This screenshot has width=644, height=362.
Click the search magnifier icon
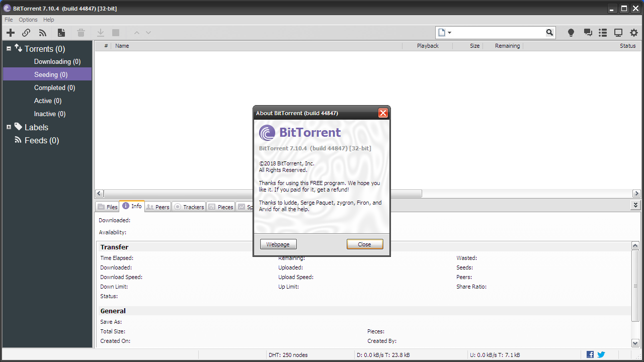pyautogui.click(x=549, y=33)
